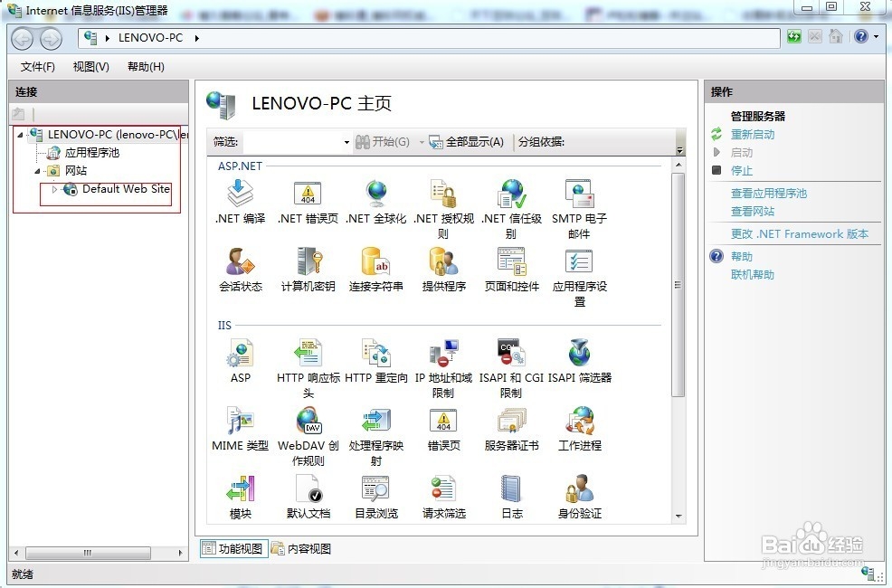892x588 pixels.
Task: Open the ISAPI 和 CGI 限制 icon
Action: click(511, 353)
